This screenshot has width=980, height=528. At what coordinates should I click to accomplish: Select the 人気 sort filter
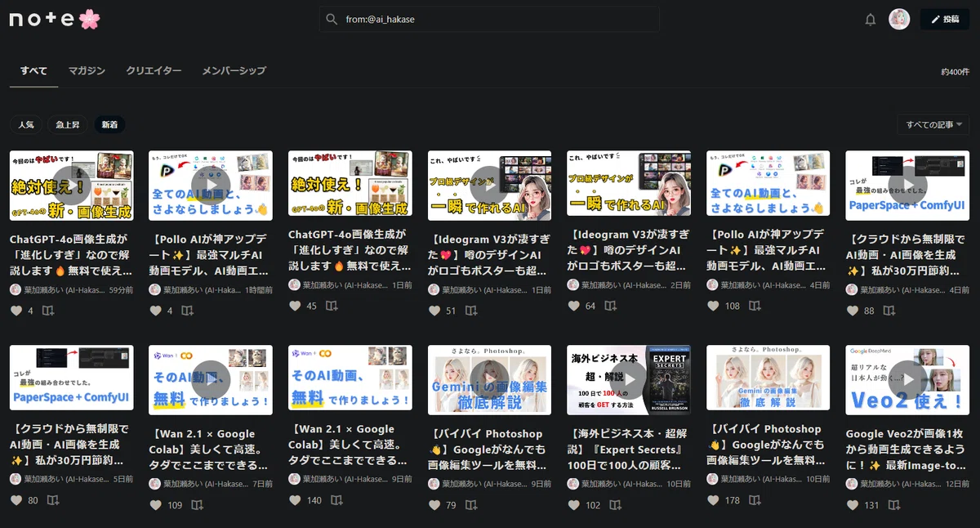pos(26,125)
